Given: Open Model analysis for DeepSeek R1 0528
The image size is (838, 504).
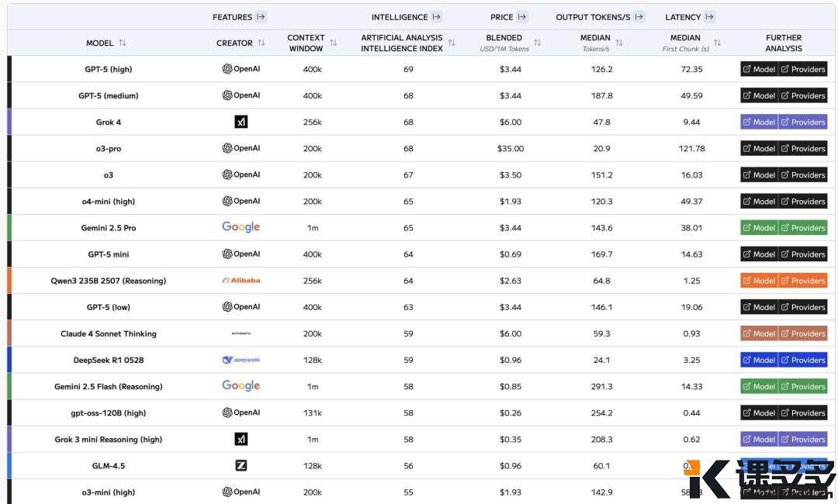Looking at the screenshot, I should coord(759,360).
